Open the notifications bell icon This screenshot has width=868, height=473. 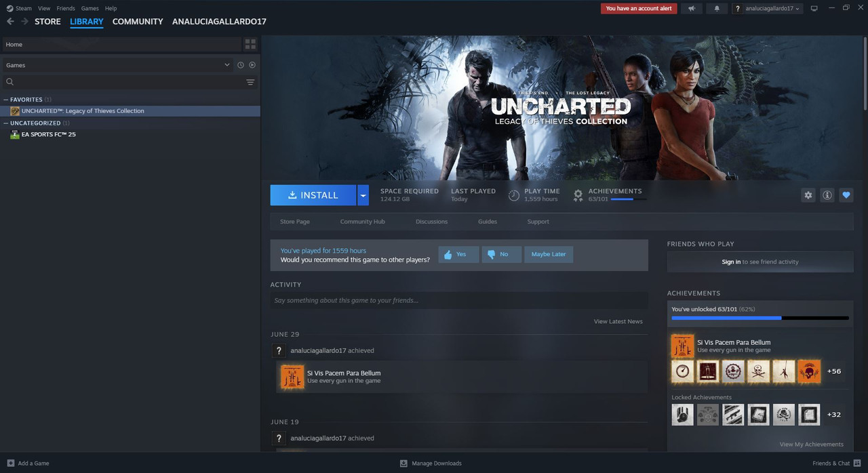click(x=717, y=9)
